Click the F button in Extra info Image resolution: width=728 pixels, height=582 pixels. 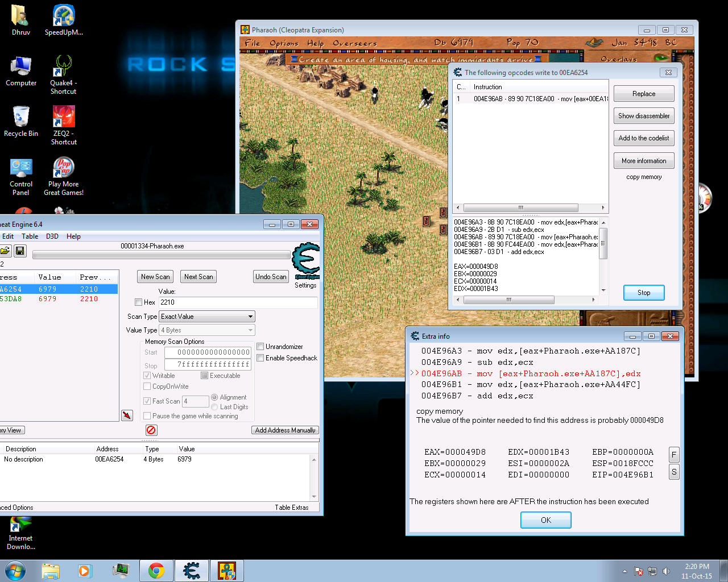[x=674, y=455]
